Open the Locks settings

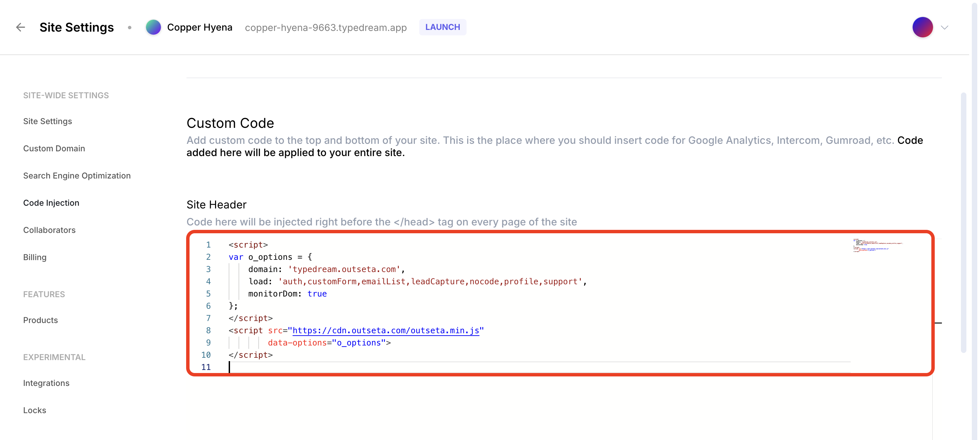pos(35,410)
